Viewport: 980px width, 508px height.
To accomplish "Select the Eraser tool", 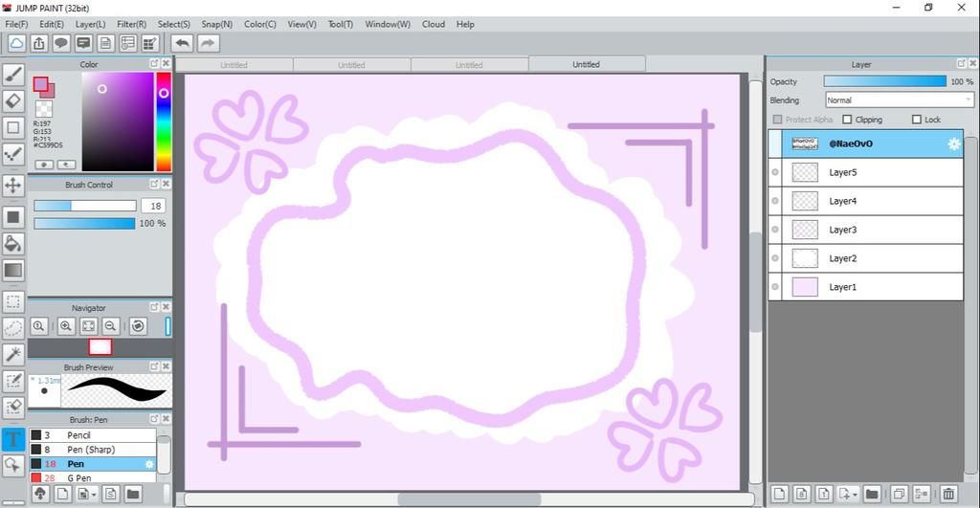I will click(13, 100).
